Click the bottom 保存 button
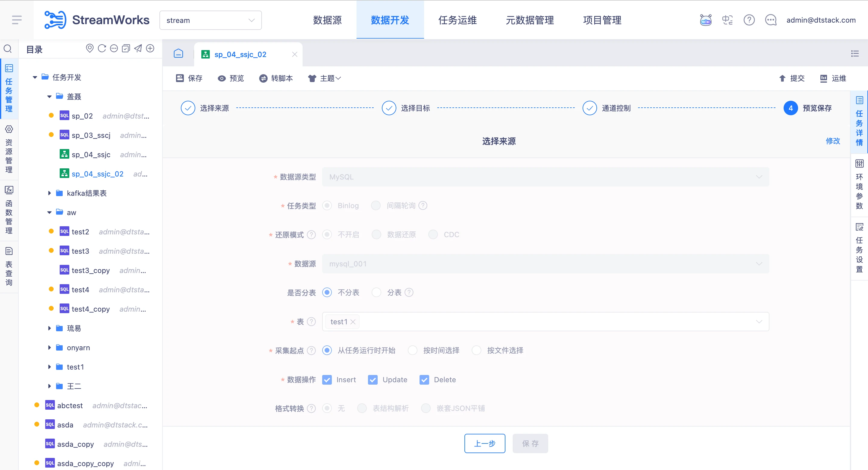The image size is (868, 470). pos(530,443)
